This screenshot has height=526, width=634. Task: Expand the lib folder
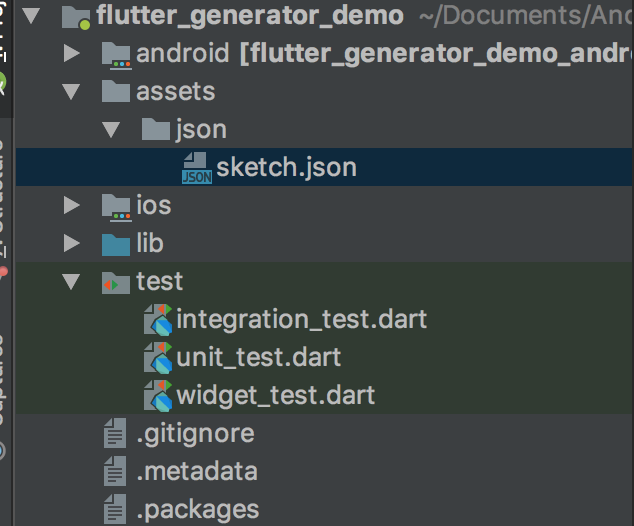point(71,244)
